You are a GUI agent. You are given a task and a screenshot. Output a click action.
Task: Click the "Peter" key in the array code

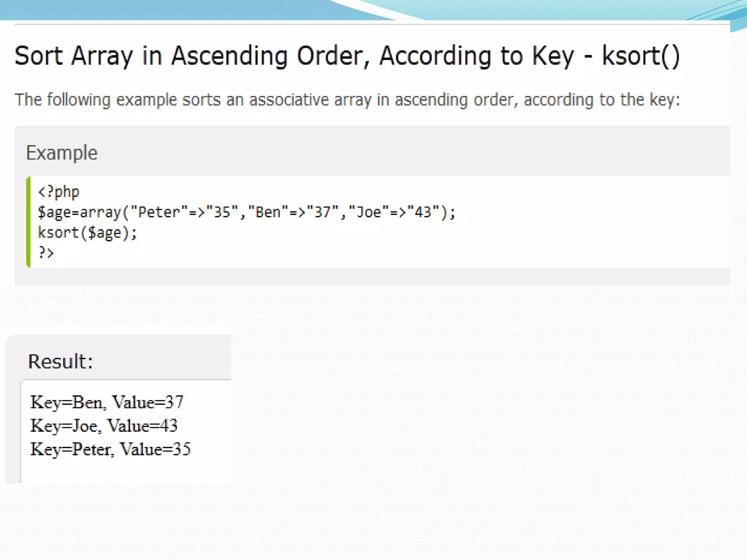click(x=159, y=212)
